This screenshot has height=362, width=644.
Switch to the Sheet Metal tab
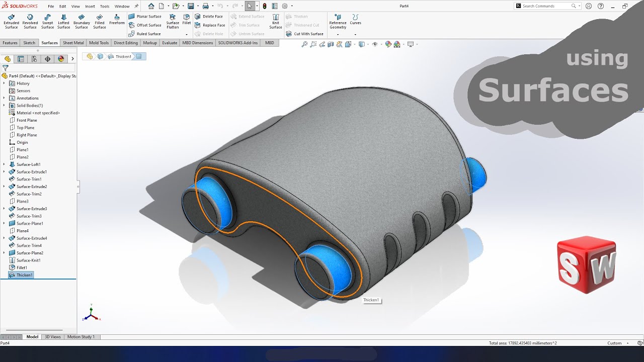coord(73,43)
